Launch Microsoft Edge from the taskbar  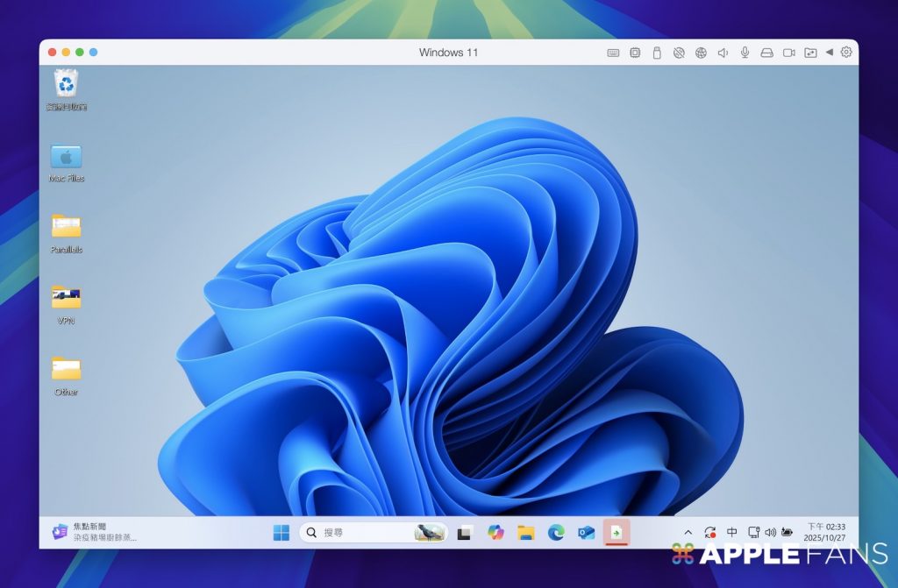coord(556,532)
